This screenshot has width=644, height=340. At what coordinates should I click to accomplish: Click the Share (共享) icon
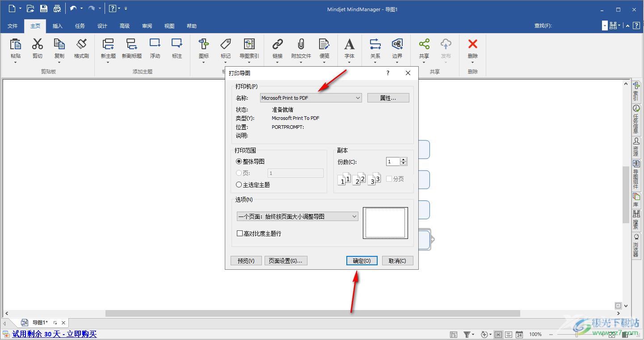click(x=424, y=44)
